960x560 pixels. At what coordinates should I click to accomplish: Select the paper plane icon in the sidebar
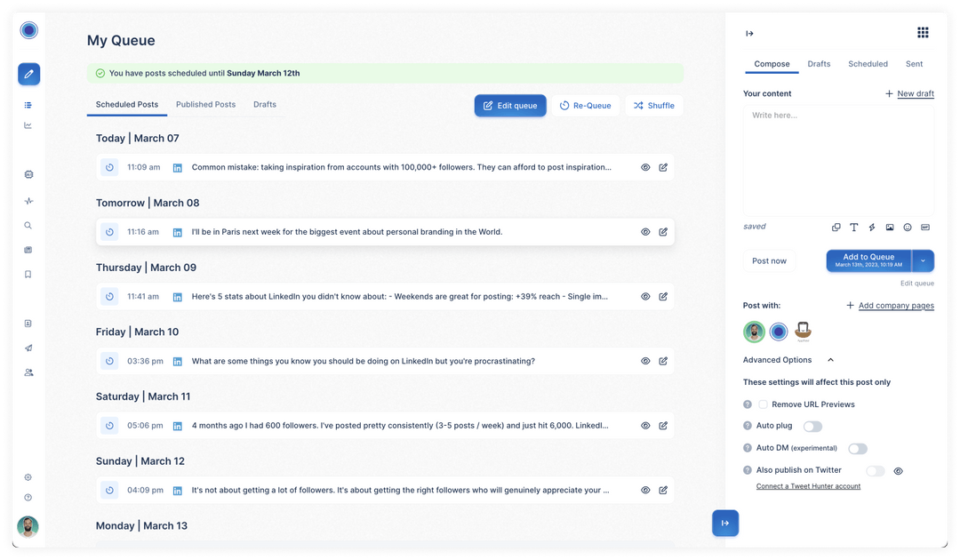click(x=28, y=348)
